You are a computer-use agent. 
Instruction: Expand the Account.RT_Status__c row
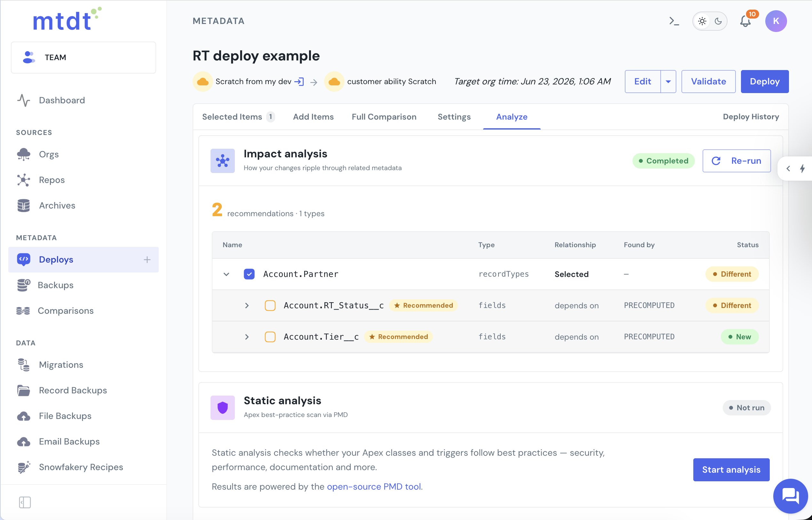click(x=247, y=306)
